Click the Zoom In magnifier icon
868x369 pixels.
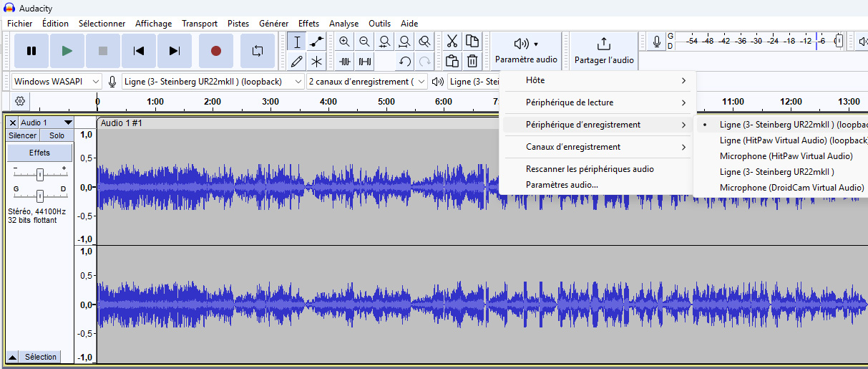coord(345,42)
